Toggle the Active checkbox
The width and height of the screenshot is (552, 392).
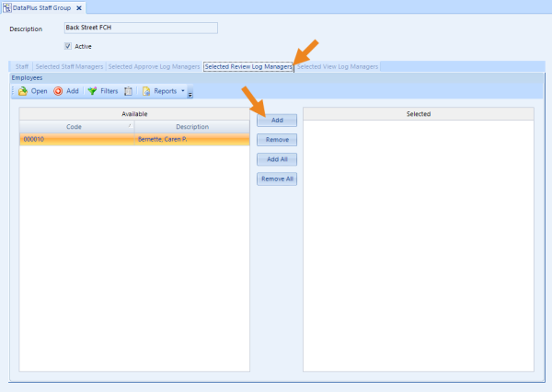tap(68, 46)
